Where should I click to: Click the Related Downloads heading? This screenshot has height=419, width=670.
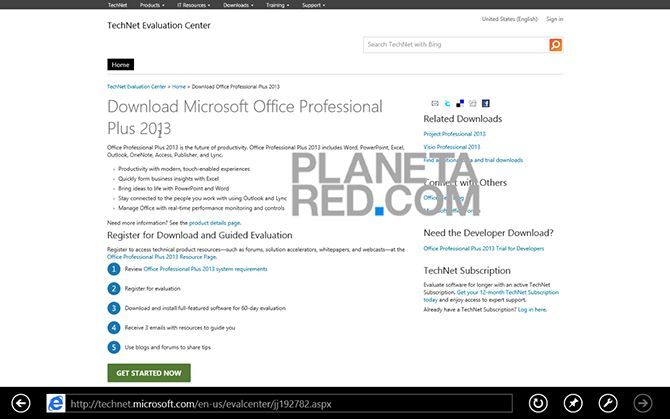point(463,119)
